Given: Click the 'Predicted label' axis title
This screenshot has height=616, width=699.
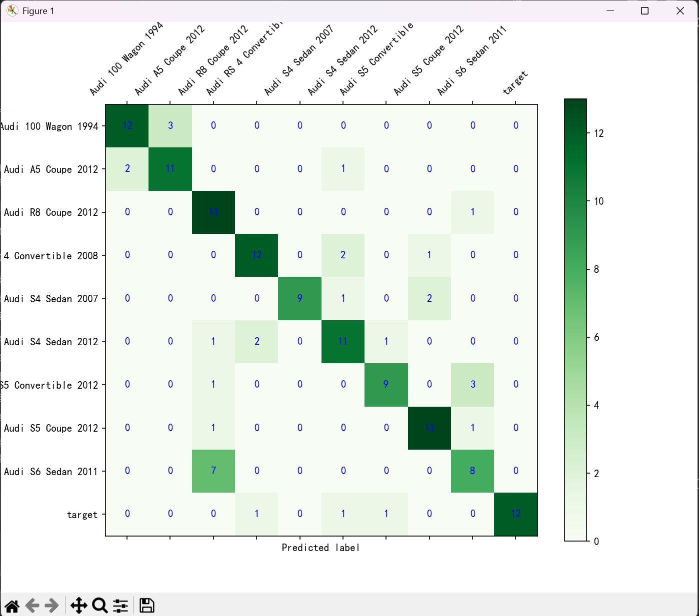Looking at the screenshot, I should 320,548.
